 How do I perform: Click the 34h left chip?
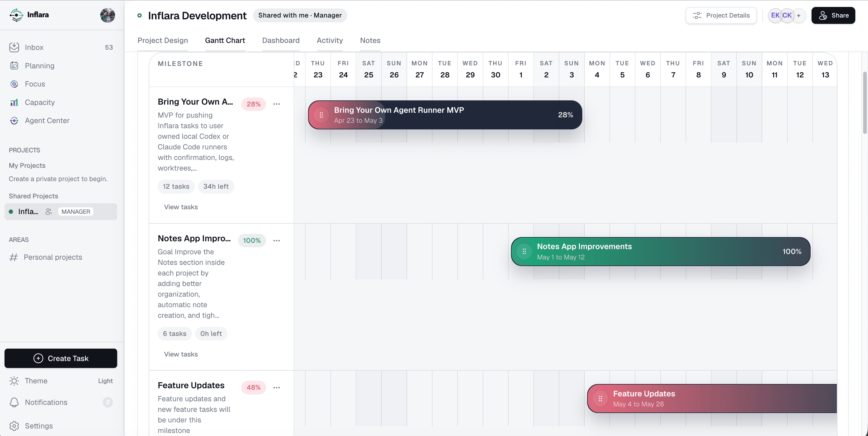216,186
